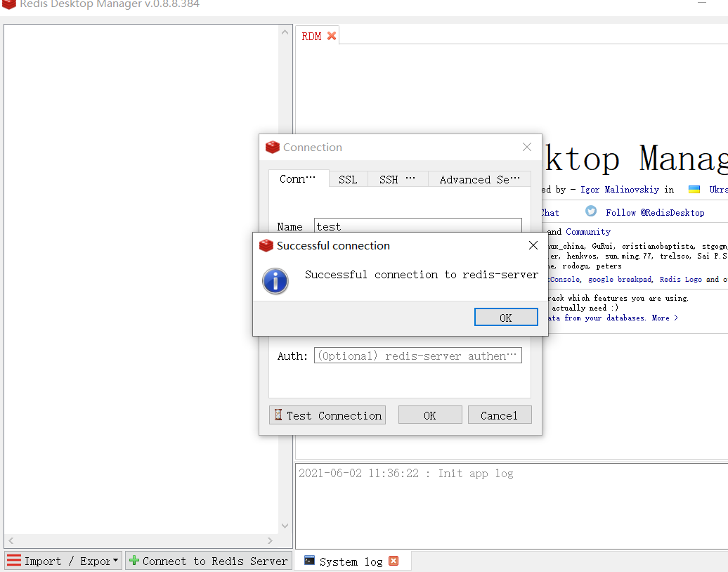Viewport: 728px width, 572px height.
Task: Click the blue information icon
Action: (x=275, y=281)
